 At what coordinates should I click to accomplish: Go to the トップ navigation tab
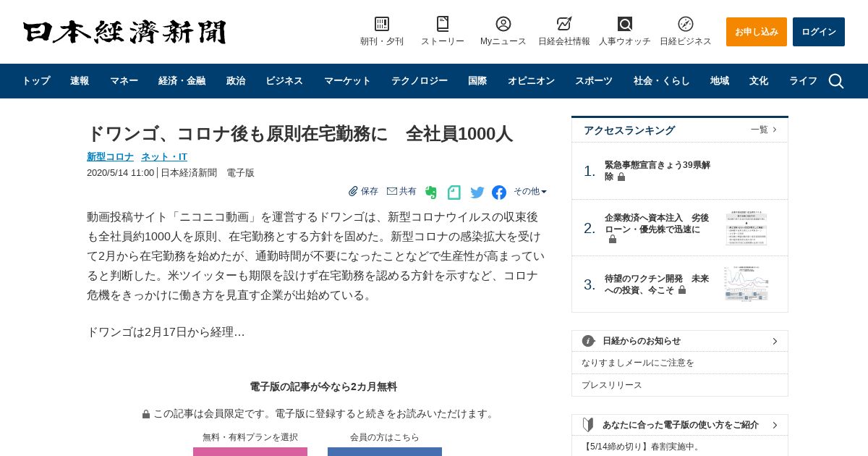35,81
